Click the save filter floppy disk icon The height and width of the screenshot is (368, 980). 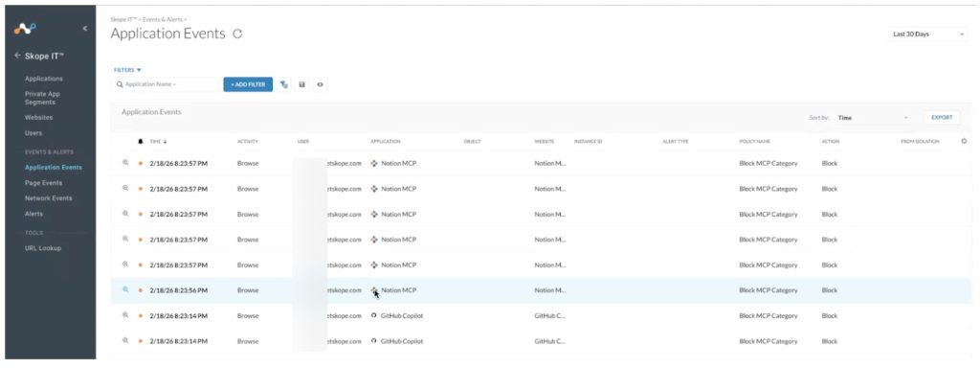[301, 84]
